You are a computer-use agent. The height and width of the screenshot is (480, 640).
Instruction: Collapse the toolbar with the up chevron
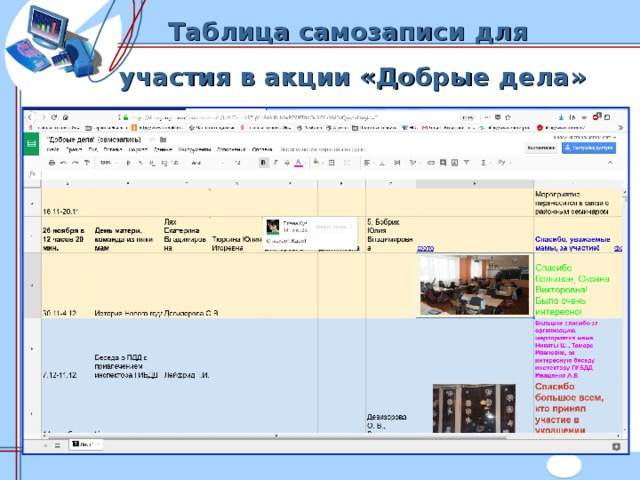[x=610, y=162]
